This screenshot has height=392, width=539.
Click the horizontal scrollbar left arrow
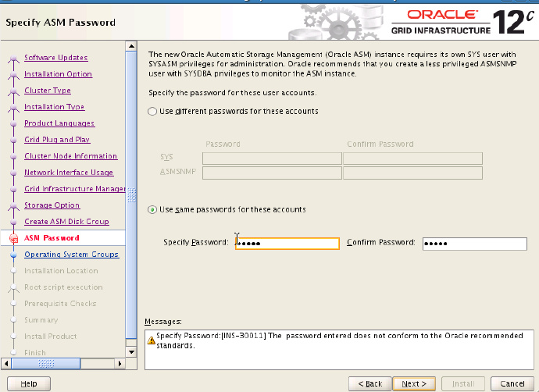(5, 363)
